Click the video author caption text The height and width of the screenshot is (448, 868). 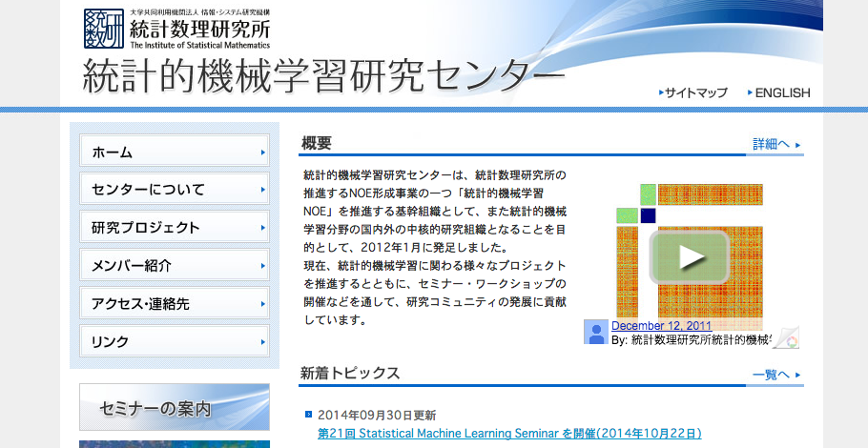(692, 339)
